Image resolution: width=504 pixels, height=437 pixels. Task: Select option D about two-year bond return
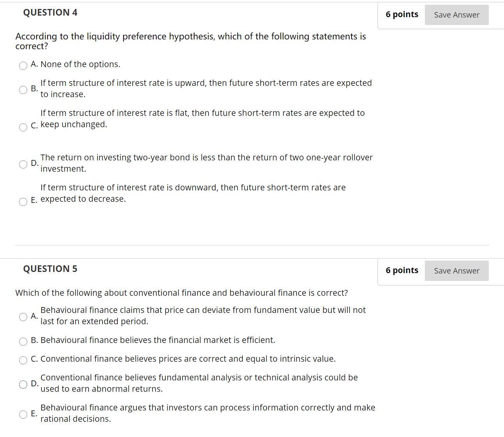(x=23, y=164)
